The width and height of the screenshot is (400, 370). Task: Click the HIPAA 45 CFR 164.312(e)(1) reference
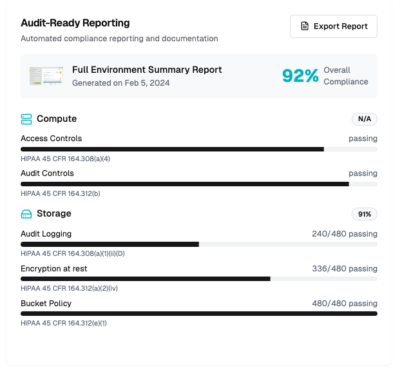[64, 323]
